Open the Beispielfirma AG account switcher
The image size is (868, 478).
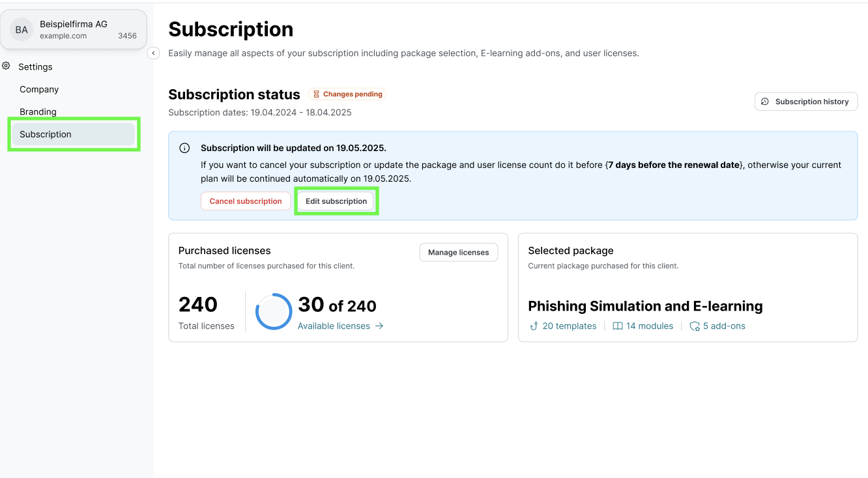coord(74,29)
